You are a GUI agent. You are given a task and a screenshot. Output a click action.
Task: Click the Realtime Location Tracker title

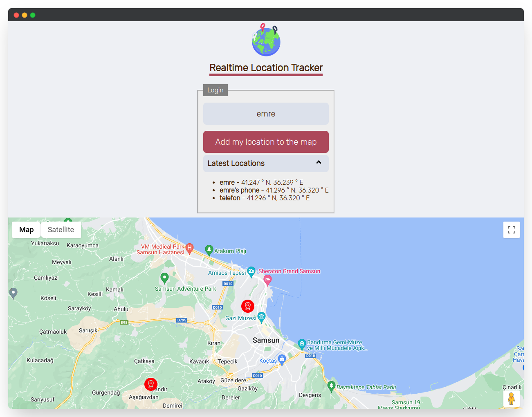[x=266, y=68]
